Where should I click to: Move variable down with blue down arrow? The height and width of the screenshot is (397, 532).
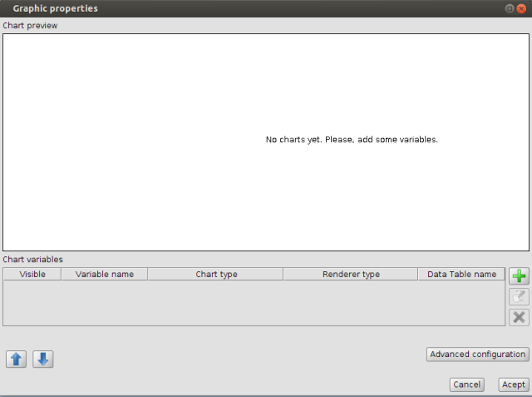43,359
